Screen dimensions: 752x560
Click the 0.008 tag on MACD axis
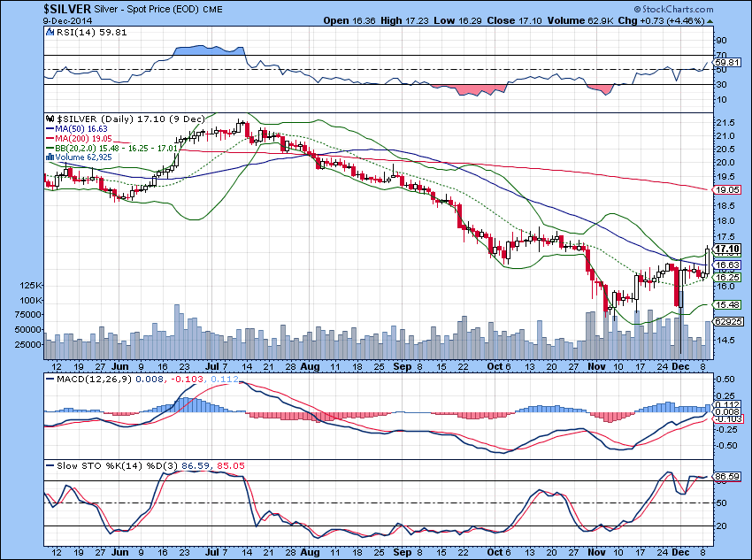pyautogui.click(x=727, y=412)
